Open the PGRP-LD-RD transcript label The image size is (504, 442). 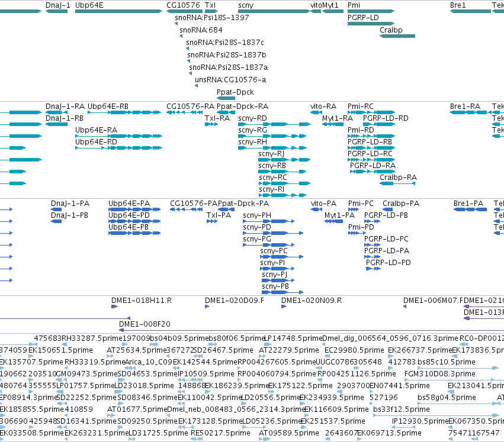(386, 118)
